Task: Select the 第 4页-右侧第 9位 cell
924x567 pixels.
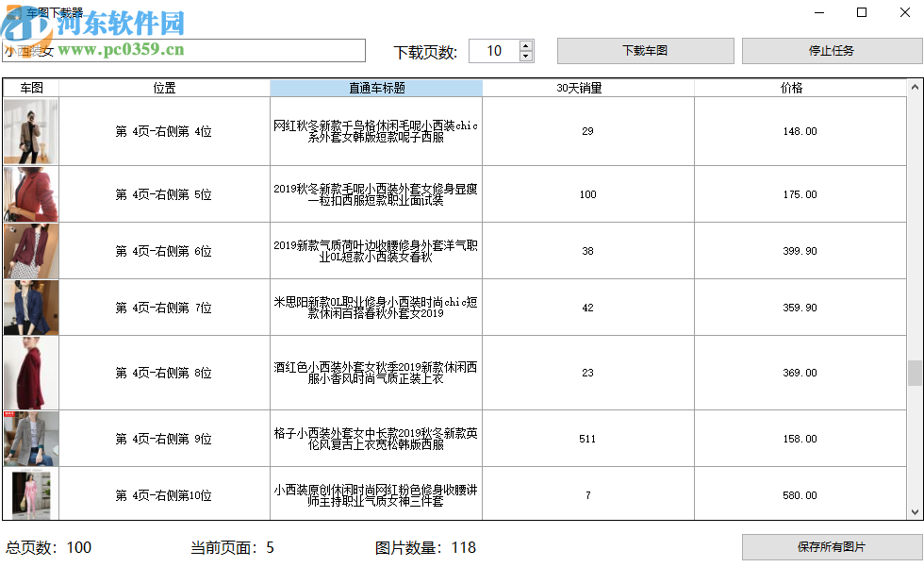Action: 164,439
